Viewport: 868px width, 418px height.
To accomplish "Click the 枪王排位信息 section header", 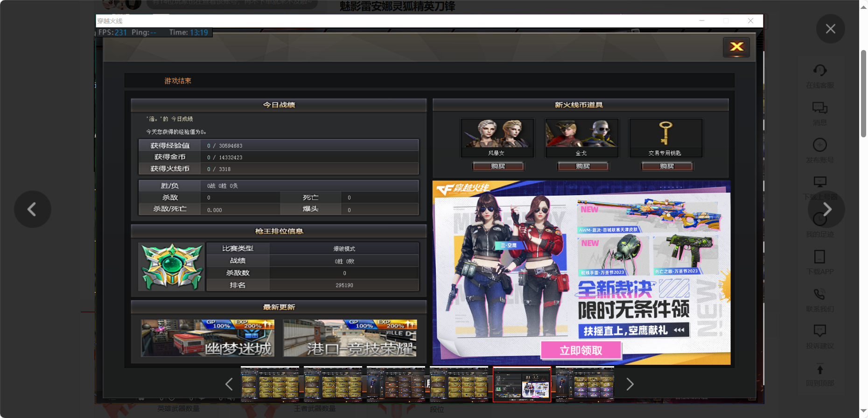I will (279, 231).
